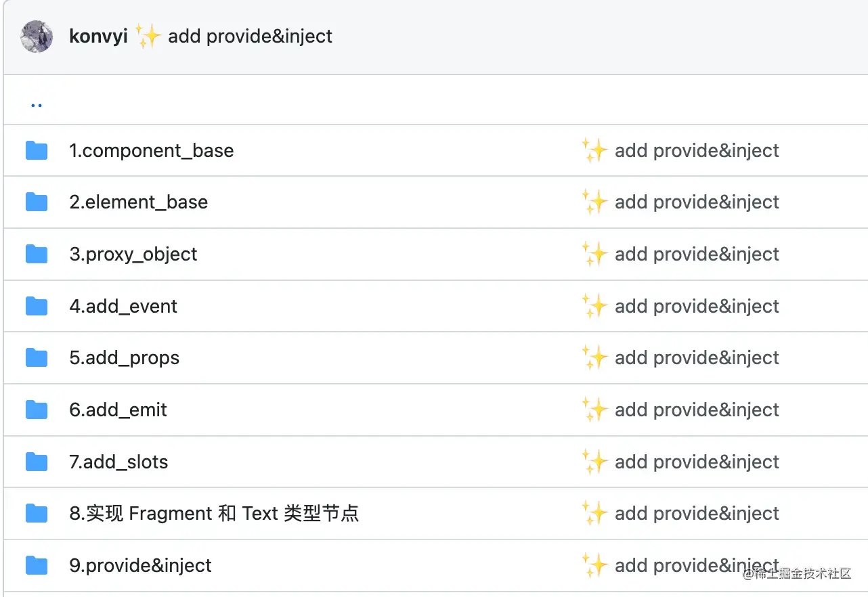Open the 9.provide&inject folder name

point(141,566)
